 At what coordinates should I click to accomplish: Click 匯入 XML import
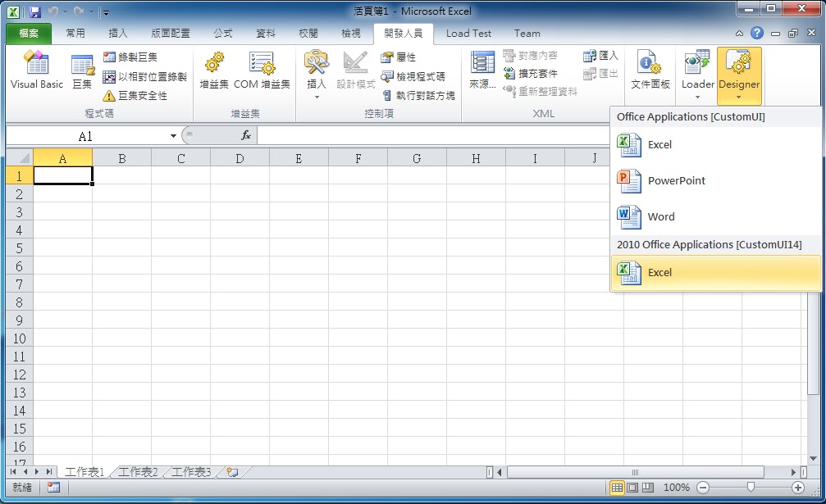[600, 55]
